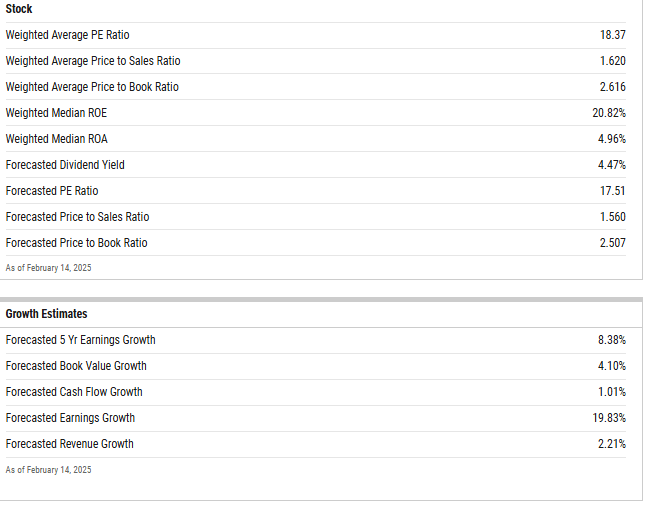649x512 pixels.
Task: Click Weighted Average Price to Sales Ratio
Action: (x=93, y=61)
